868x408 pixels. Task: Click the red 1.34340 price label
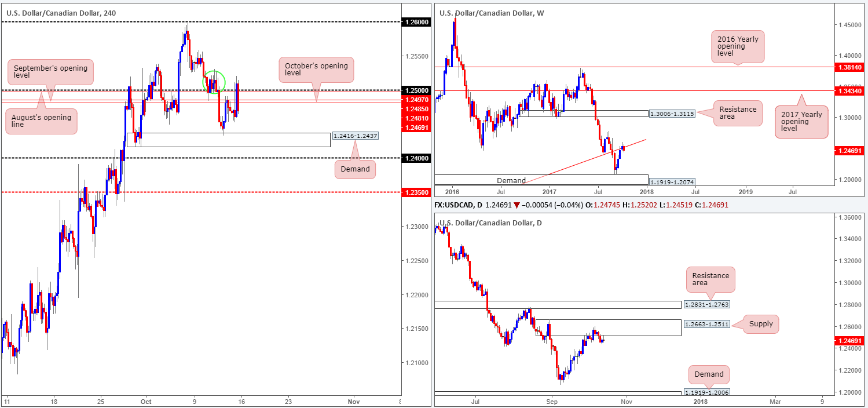(850, 91)
